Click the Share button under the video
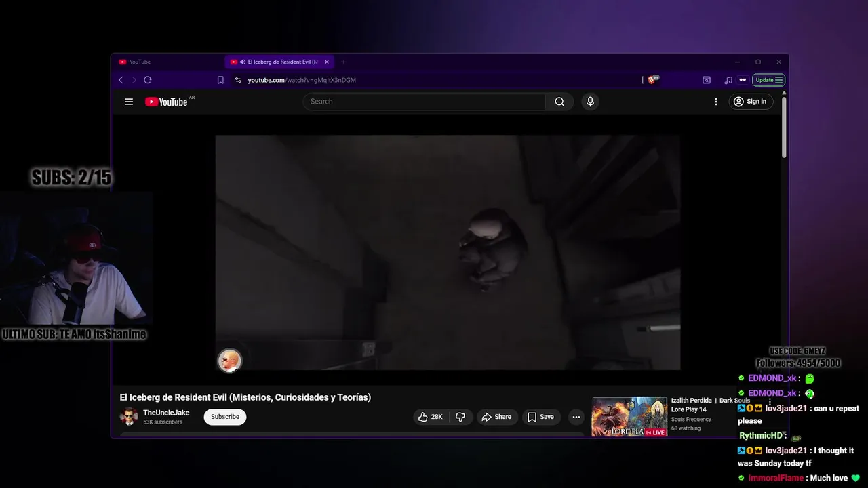Image resolution: width=868 pixels, height=488 pixels. (496, 417)
